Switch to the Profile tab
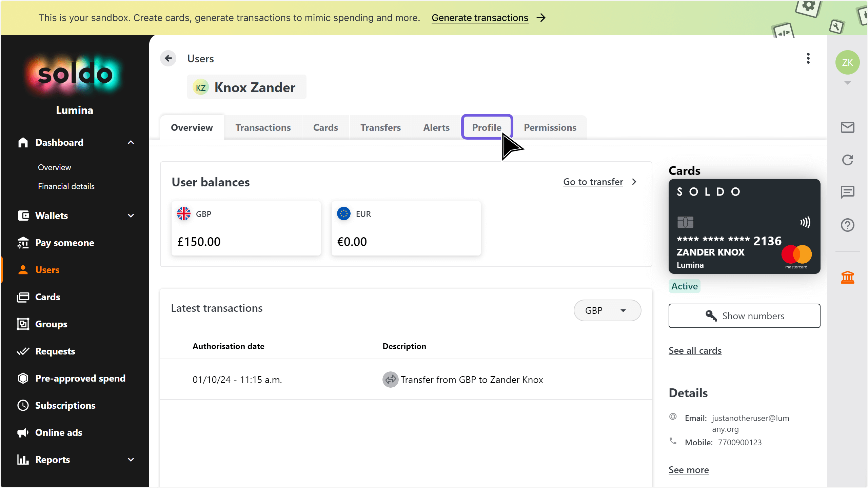Viewport: 868px width, 488px height. [487, 127]
